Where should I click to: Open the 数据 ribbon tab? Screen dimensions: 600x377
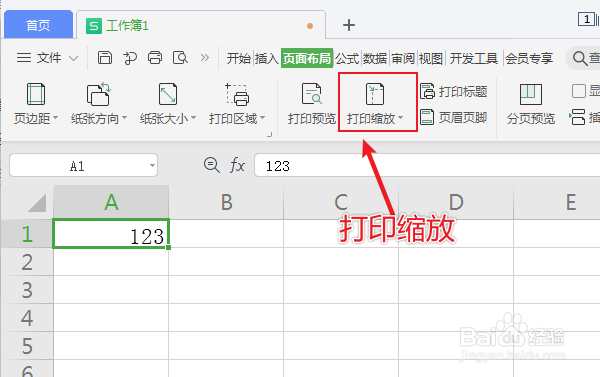tap(375, 59)
